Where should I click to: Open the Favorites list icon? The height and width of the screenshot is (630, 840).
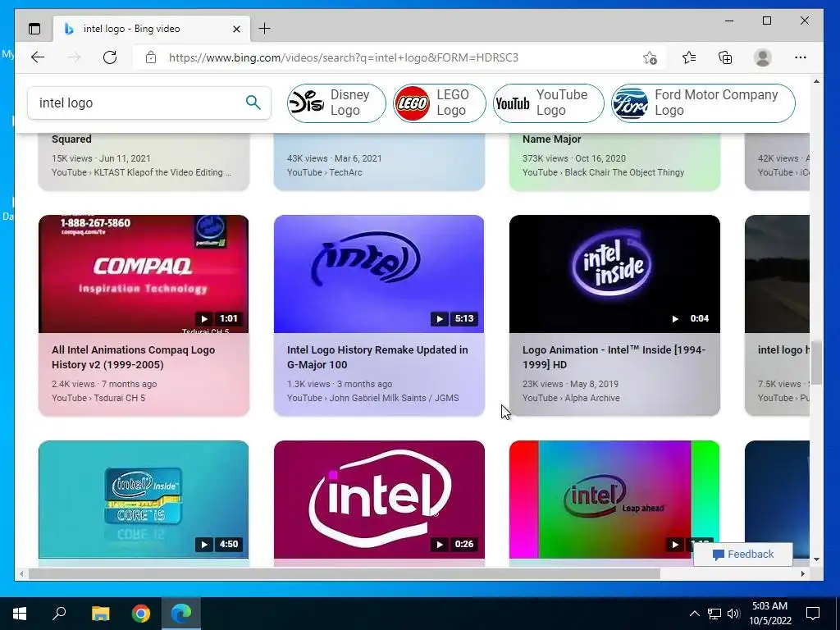pyautogui.click(x=689, y=57)
